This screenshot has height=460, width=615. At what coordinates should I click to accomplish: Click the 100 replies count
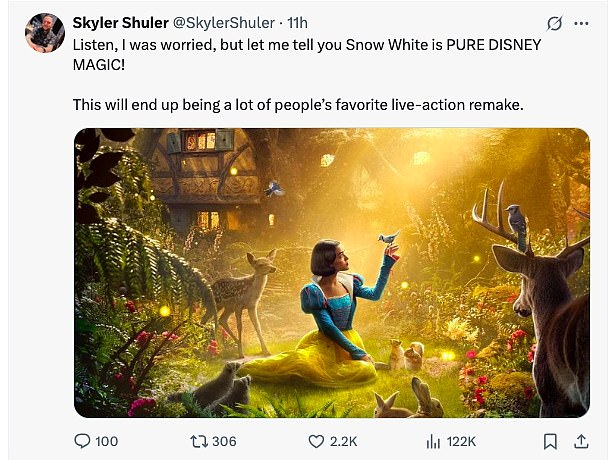coord(106,441)
